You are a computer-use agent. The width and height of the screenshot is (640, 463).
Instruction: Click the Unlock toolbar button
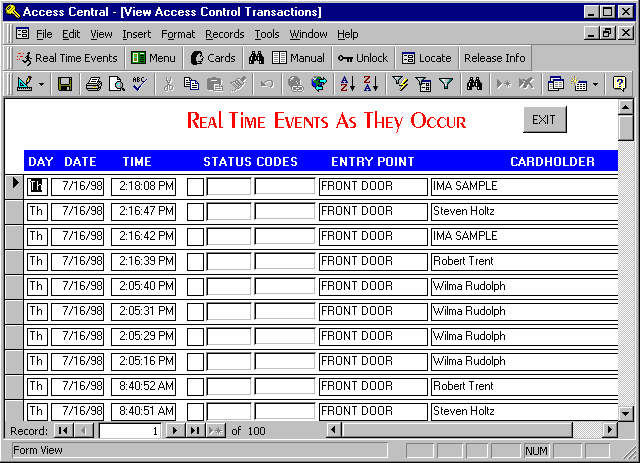point(362,58)
